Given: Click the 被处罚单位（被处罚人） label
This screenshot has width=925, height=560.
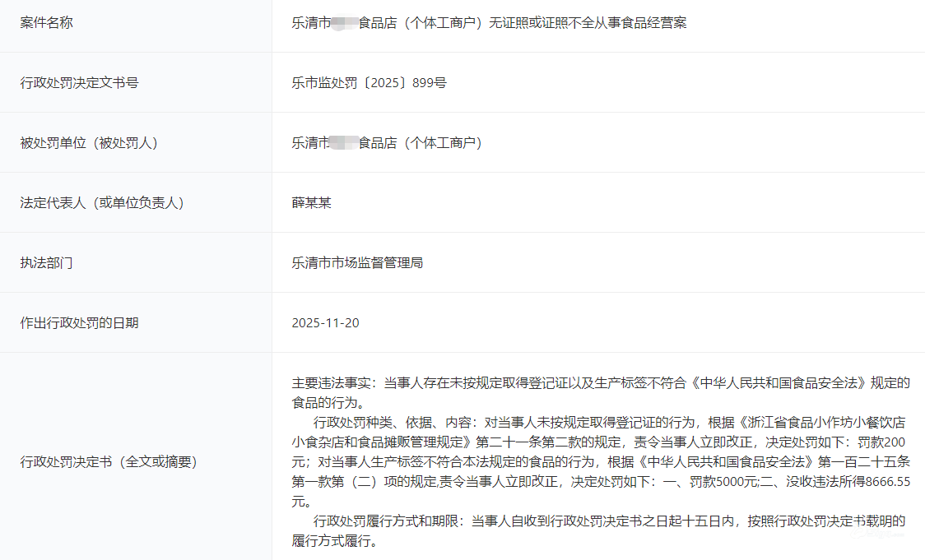Looking at the screenshot, I should click(x=89, y=143).
